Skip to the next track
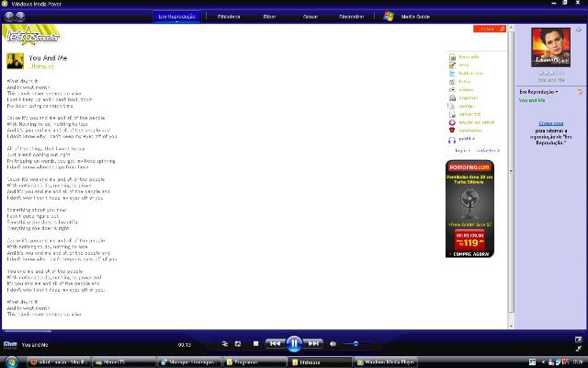The height and width of the screenshot is (368, 588). (313, 343)
